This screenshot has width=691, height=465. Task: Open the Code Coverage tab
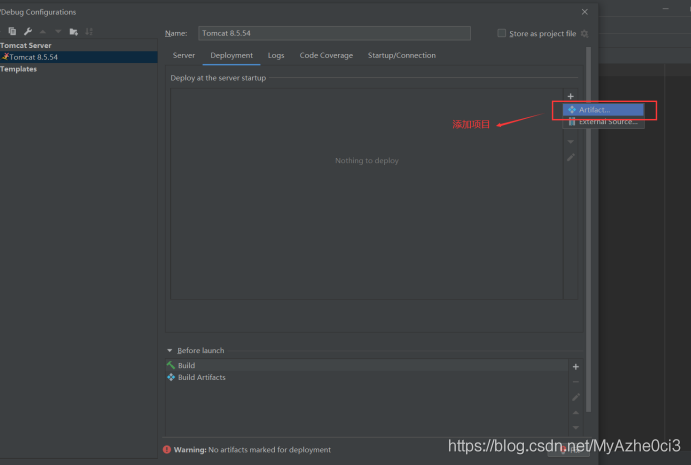click(326, 56)
